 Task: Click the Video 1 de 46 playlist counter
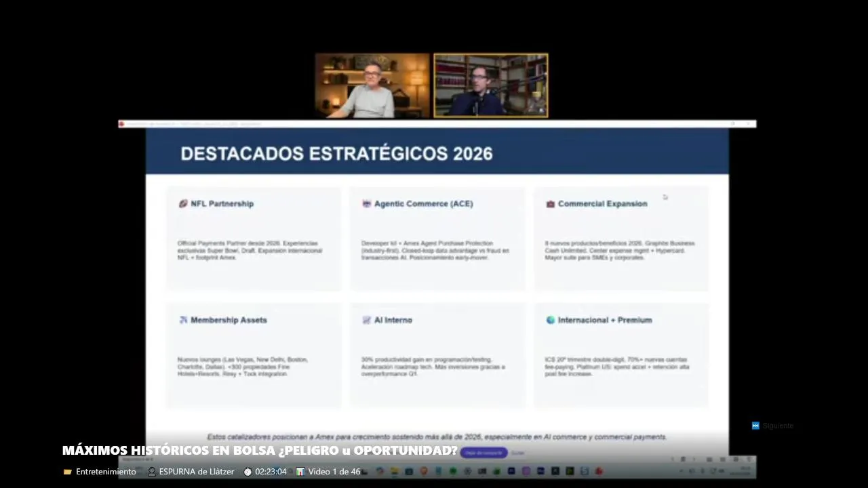point(334,472)
